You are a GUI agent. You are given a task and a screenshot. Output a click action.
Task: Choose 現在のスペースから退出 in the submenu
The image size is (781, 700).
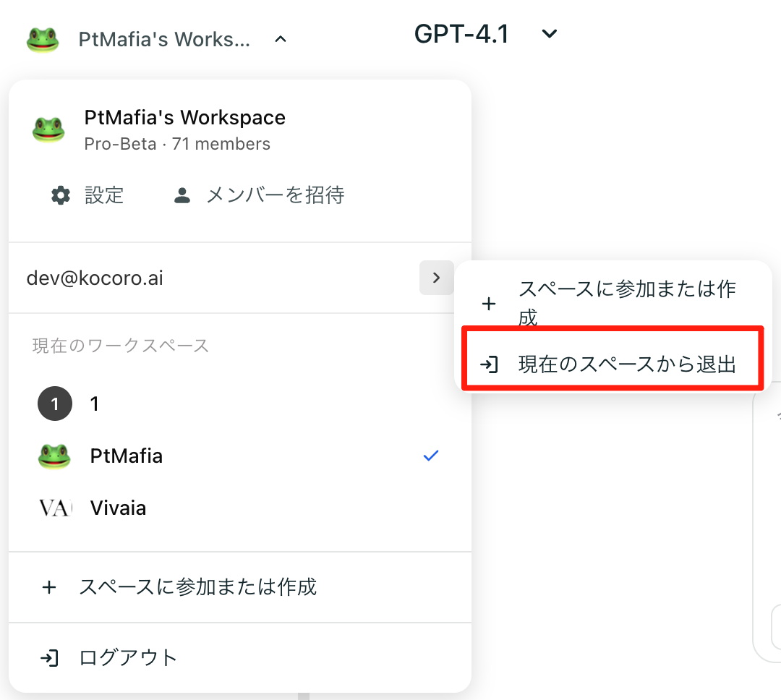(x=626, y=364)
